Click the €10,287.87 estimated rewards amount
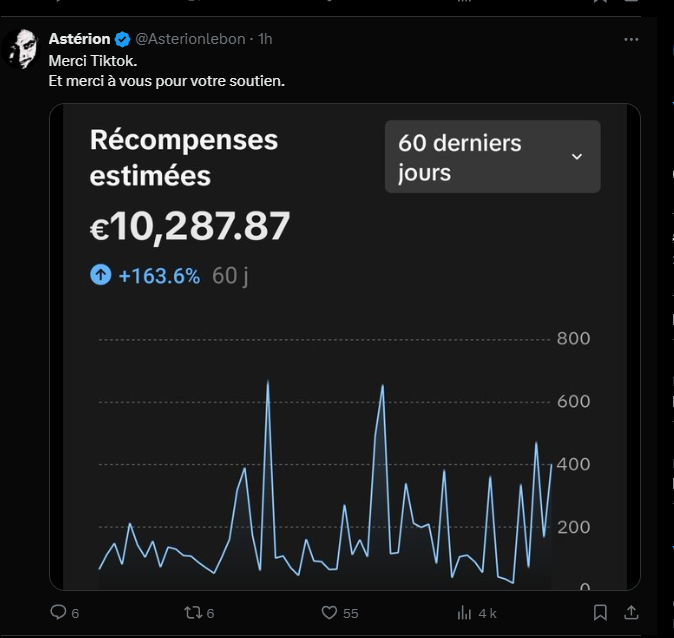Screen dimensions: 674x638 pos(190,226)
